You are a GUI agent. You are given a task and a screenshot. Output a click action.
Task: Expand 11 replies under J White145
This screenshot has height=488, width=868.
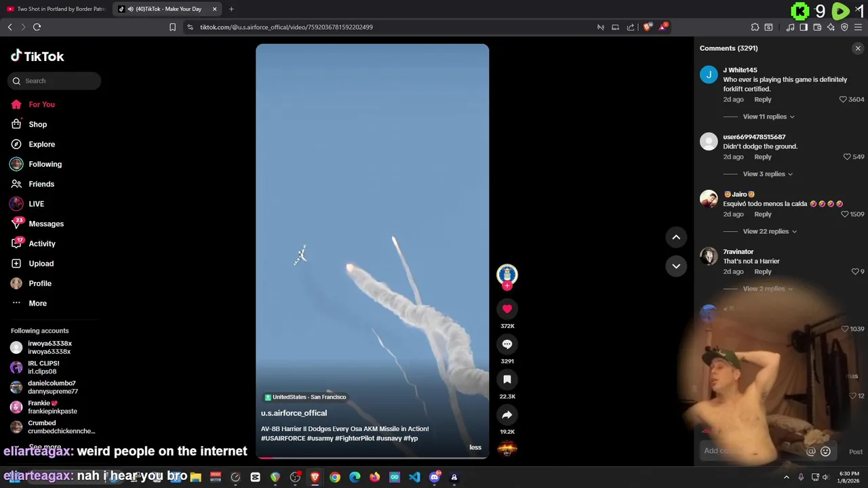(768, 117)
